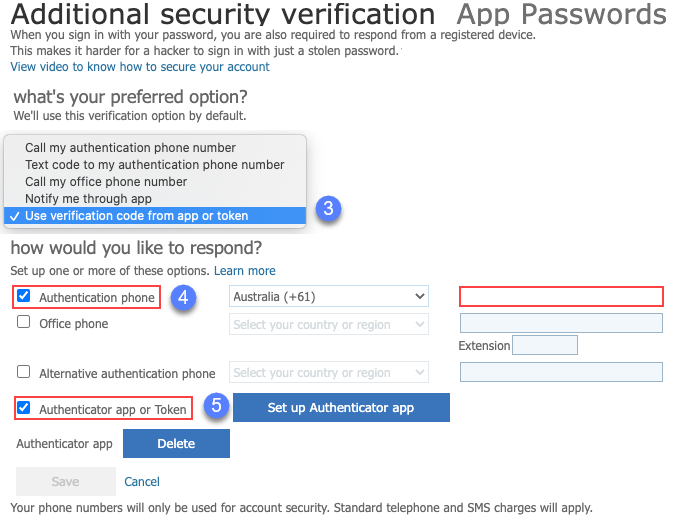The image size is (684, 518).
Task: Enable the Office phone checkbox
Action: [24, 323]
